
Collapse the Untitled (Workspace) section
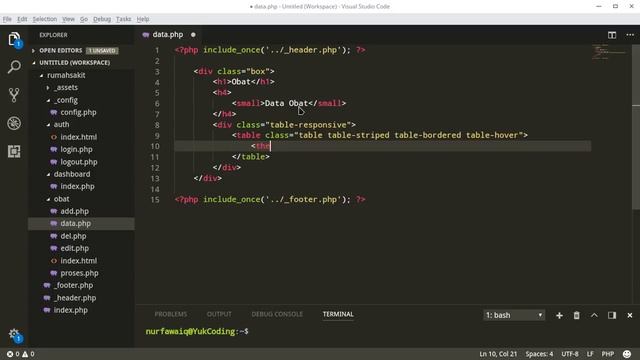pyautogui.click(x=34, y=63)
